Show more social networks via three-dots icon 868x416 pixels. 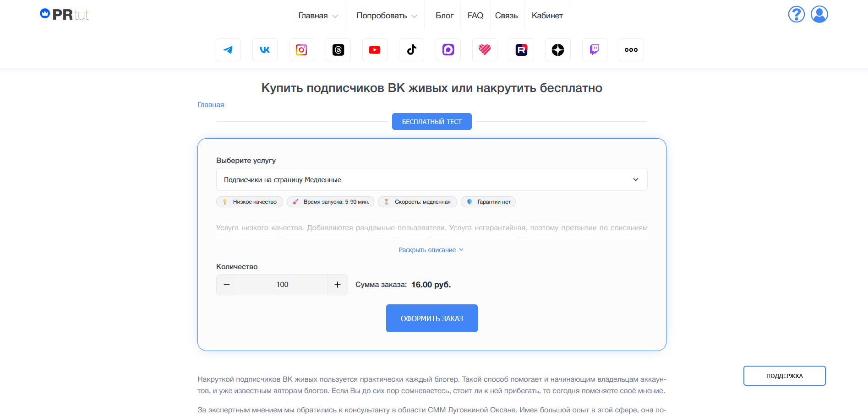point(631,50)
